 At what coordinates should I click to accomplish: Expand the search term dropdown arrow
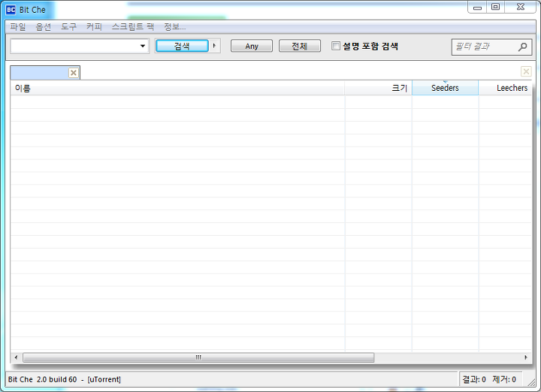(143, 47)
